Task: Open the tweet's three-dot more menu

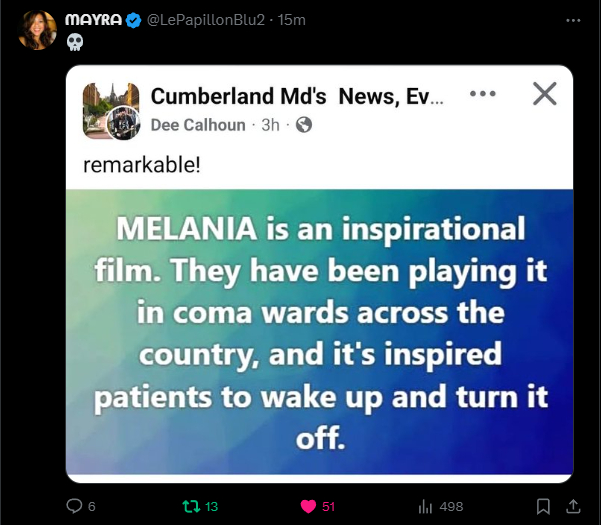Action: [573, 20]
